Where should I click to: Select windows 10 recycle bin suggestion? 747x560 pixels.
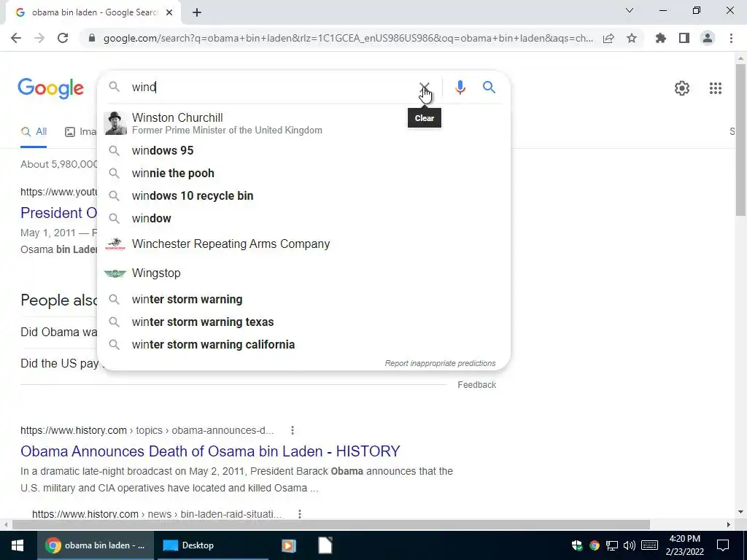[x=303, y=195]
